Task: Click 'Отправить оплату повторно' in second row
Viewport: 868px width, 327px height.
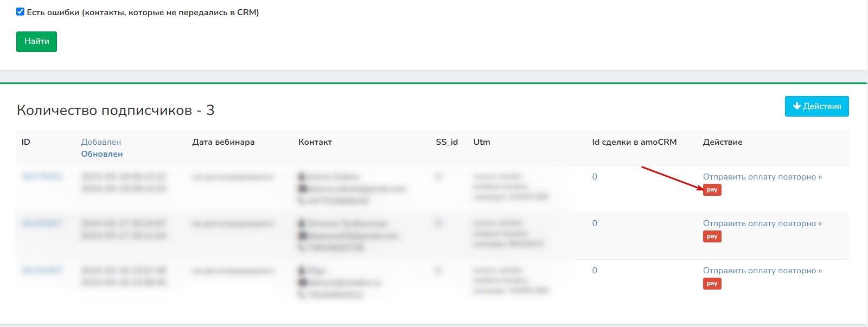Action: (762, 223)
